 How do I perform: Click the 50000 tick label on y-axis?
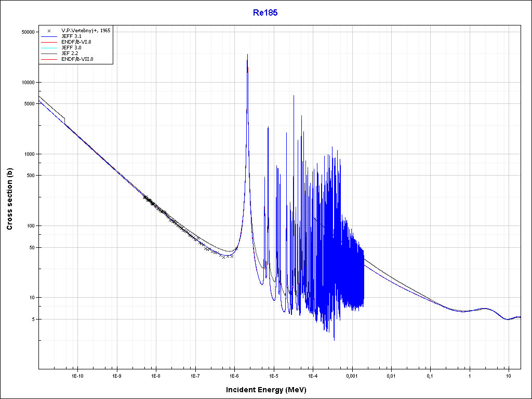tap(26, 32)
